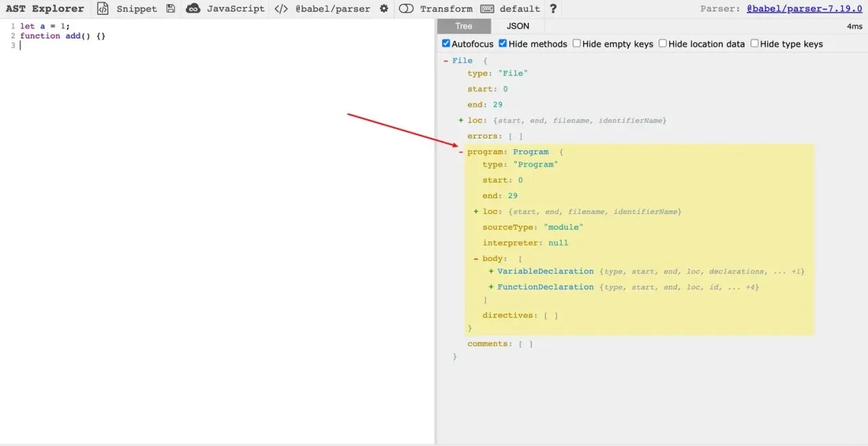Toggle the Transform switch
Image resolution: width=868 pixels, height=446 pixels.
[406, 9]
